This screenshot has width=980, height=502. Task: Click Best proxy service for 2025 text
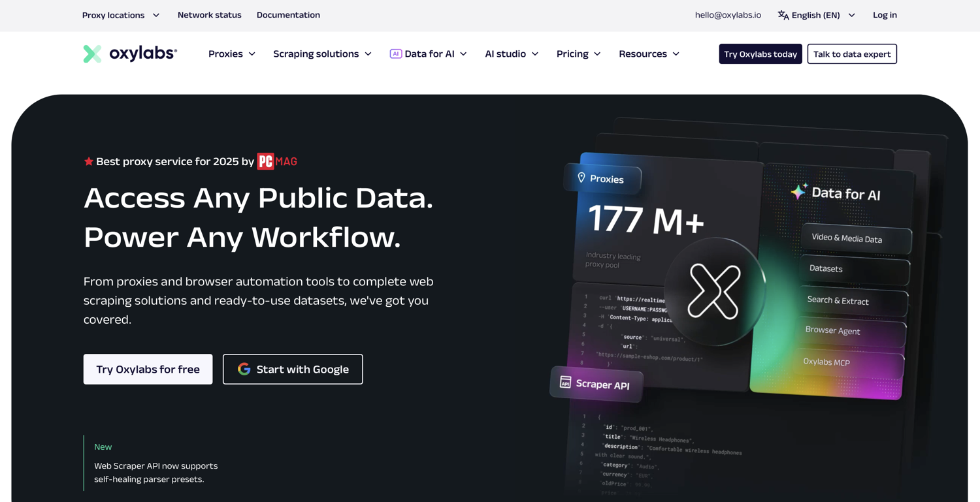click(x=175, y=161)
